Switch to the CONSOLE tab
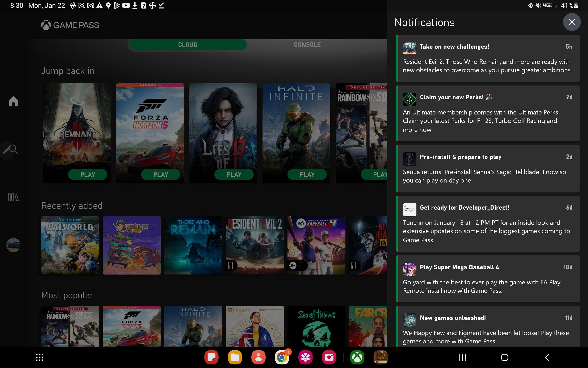This screenshot has height=368, width=588. click(307, 45)
